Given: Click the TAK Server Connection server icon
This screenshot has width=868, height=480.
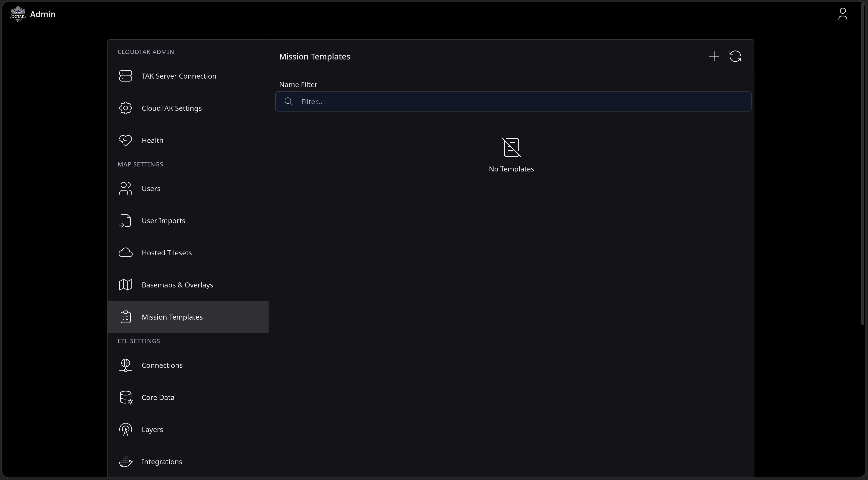Looking at the screenshot, I should click(126, 76).
